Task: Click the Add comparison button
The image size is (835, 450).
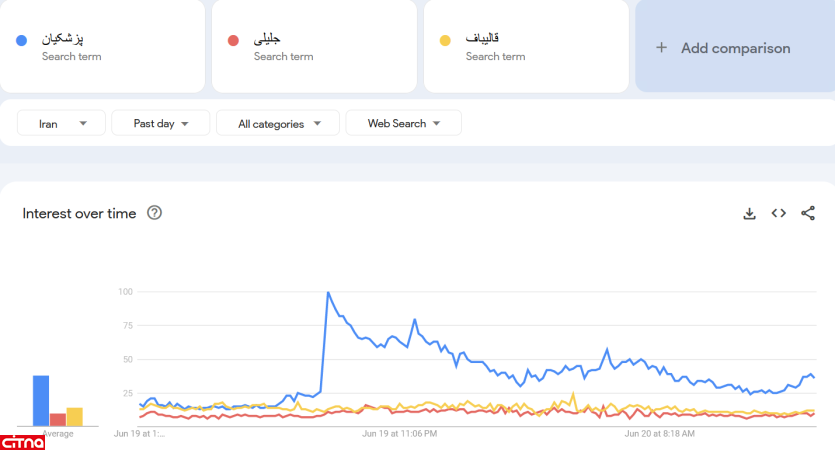Action: pyautogui.click(x=734, y=48)
